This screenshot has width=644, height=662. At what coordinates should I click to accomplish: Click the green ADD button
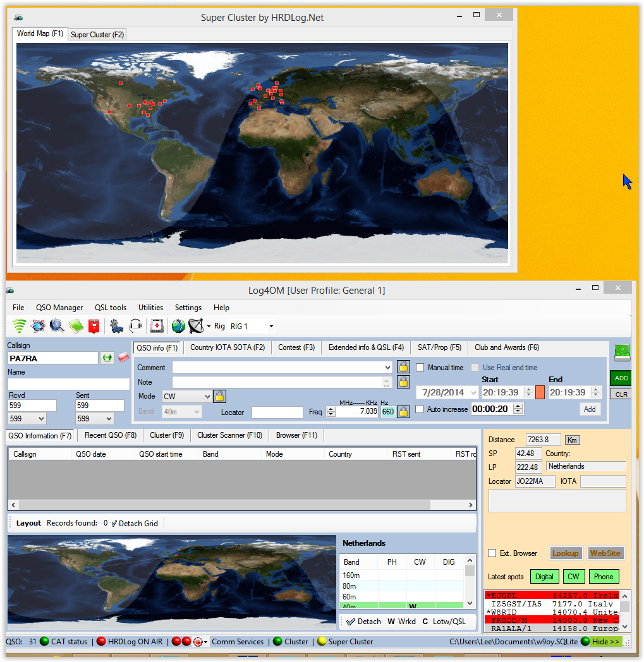[621, 378]
